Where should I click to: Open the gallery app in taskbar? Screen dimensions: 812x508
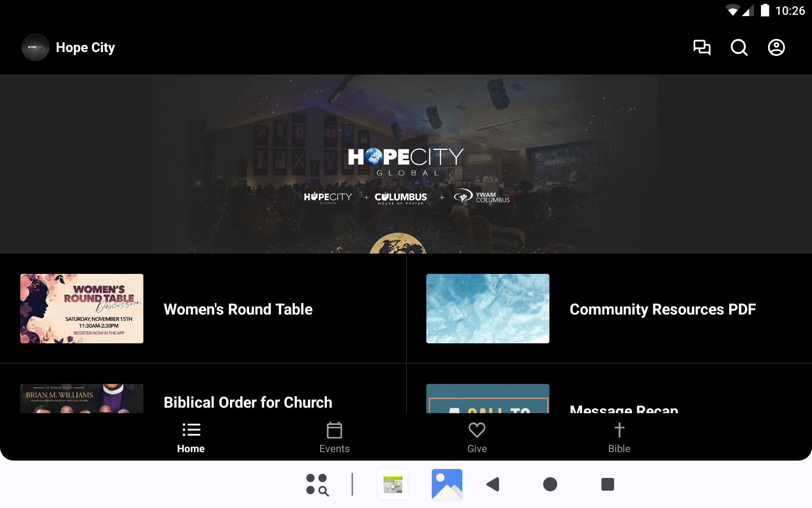(x=447, y=484)
